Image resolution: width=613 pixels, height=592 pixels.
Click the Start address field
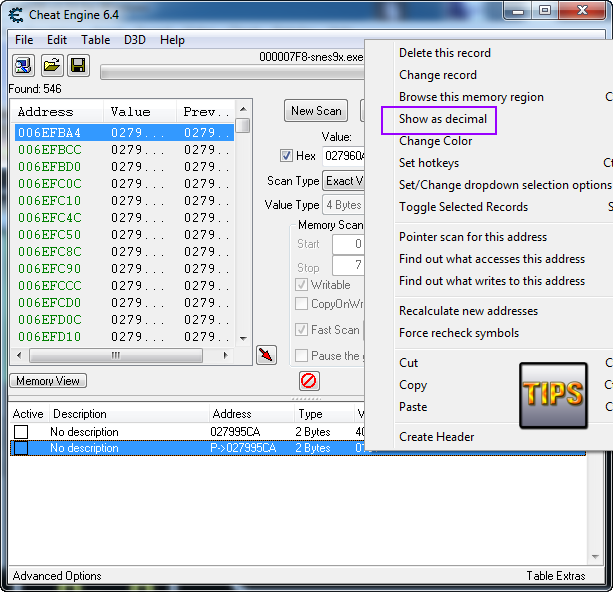click(348, 244)
